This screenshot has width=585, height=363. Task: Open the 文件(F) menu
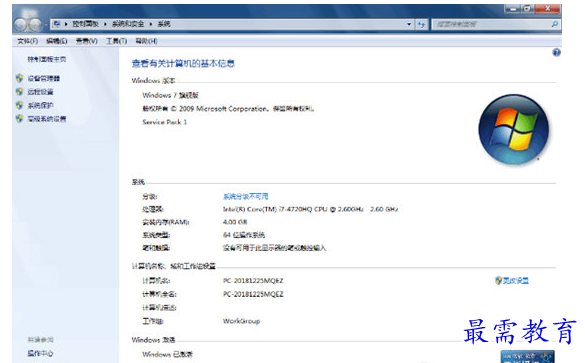point(27,41)
